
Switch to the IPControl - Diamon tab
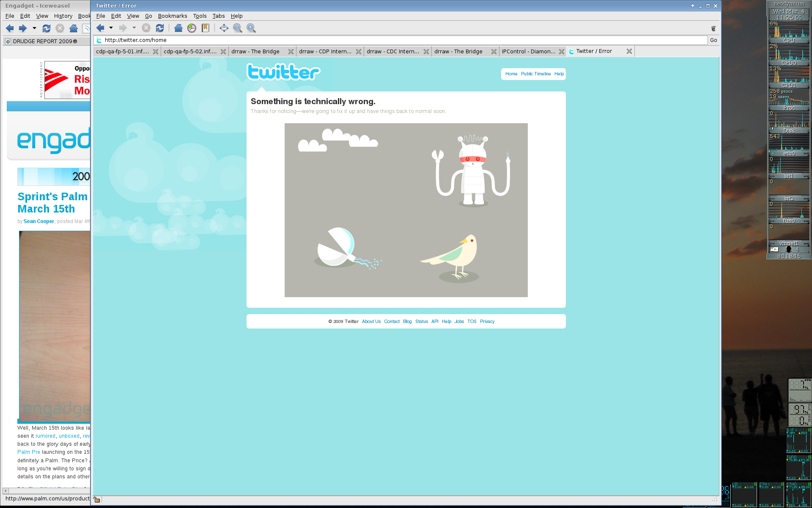[x=529, y=51]
